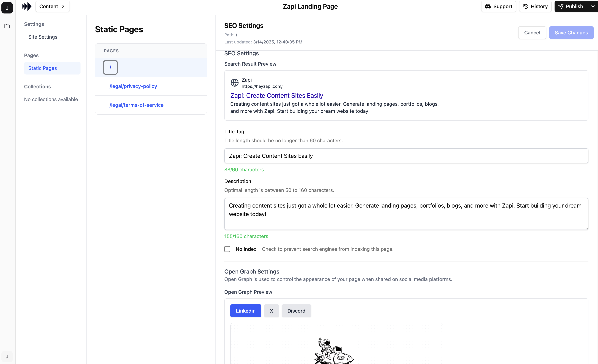Click the 'Zapi Landing Page' title
Image resolution: width=598 pixels, height=364 pixels.
tap(310, 7)
